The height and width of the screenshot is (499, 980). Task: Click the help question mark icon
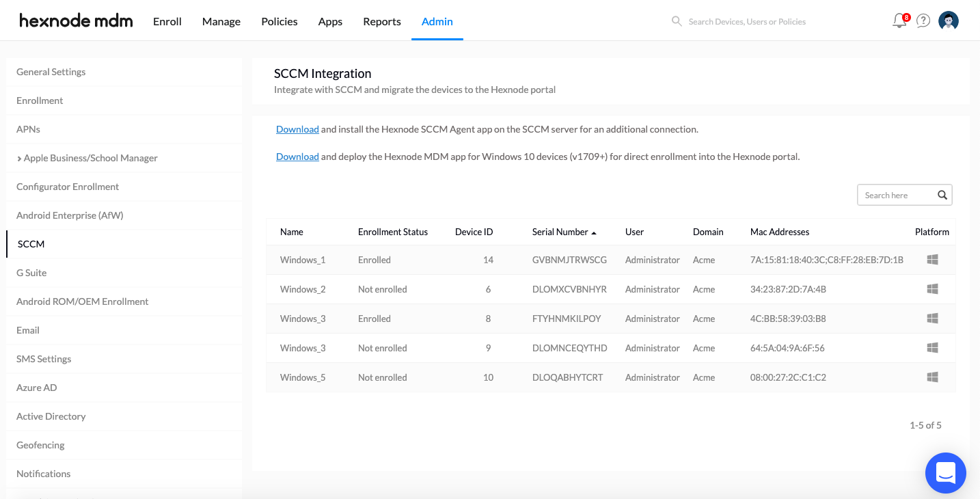[x=923, y=21]
